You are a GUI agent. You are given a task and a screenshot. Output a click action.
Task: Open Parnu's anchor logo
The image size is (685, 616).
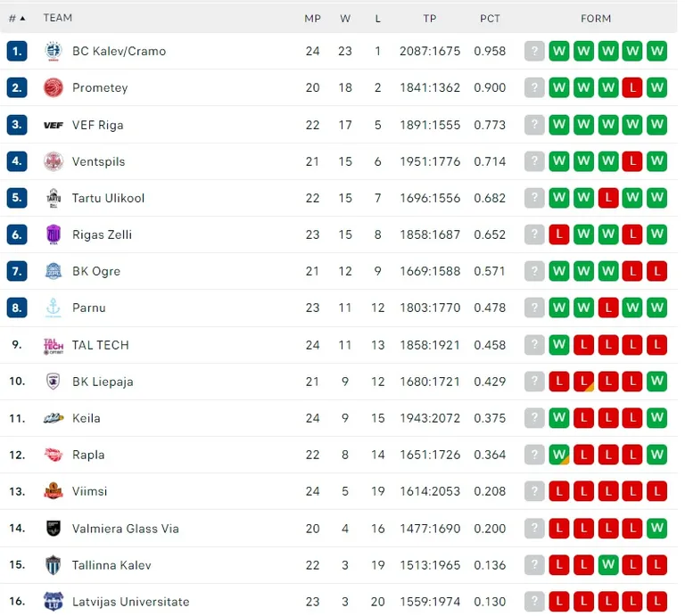pyautogui.click(x=54, y=308)
